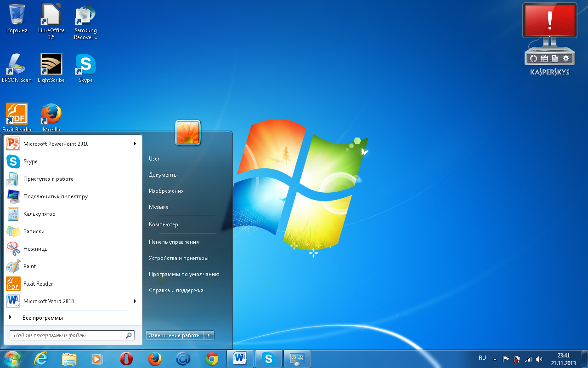Click the Action Center flag tray icon
The width and height of the screenshot is (588, 368).
506,359
